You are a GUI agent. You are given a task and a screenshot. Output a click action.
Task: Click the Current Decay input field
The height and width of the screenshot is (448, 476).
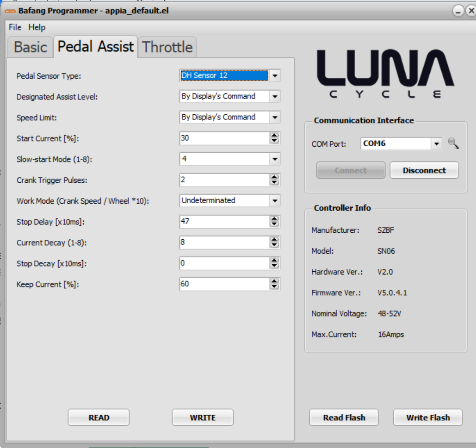(x=224, y=243)
